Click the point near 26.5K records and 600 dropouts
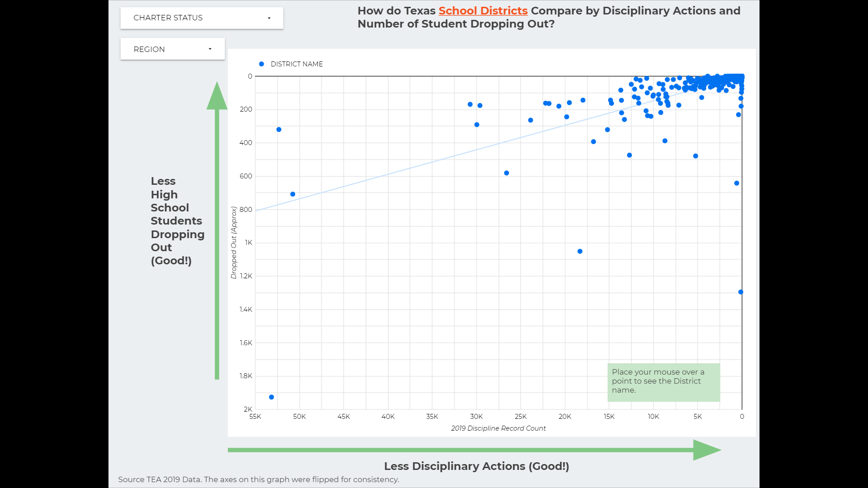 point(506,173)
